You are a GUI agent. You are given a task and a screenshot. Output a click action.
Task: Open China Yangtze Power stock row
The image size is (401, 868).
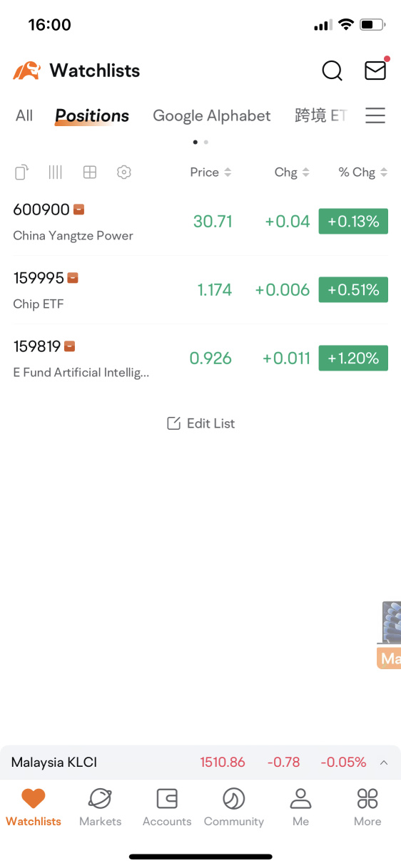pyautogui.click(x=200, y=222)
